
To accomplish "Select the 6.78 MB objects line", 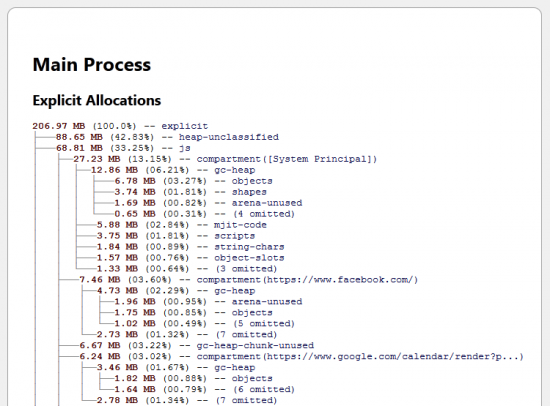I will pos(193,181).
